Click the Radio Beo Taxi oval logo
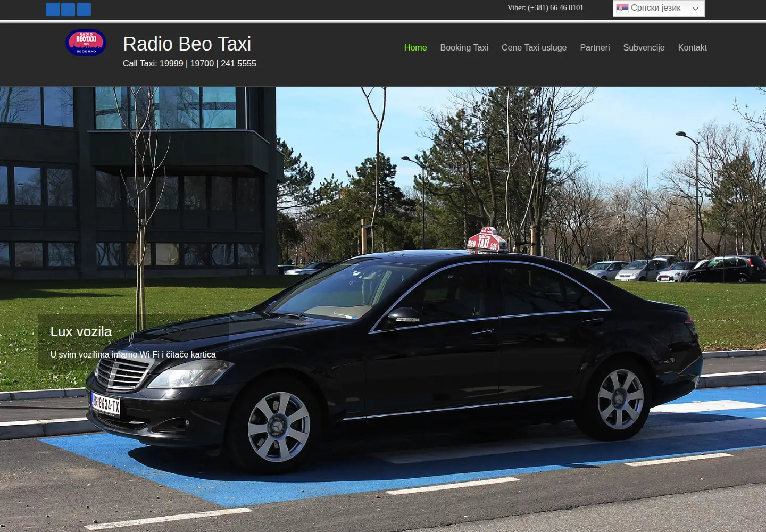This screenshot has width=766, height=532. click(x=86, y=43)
